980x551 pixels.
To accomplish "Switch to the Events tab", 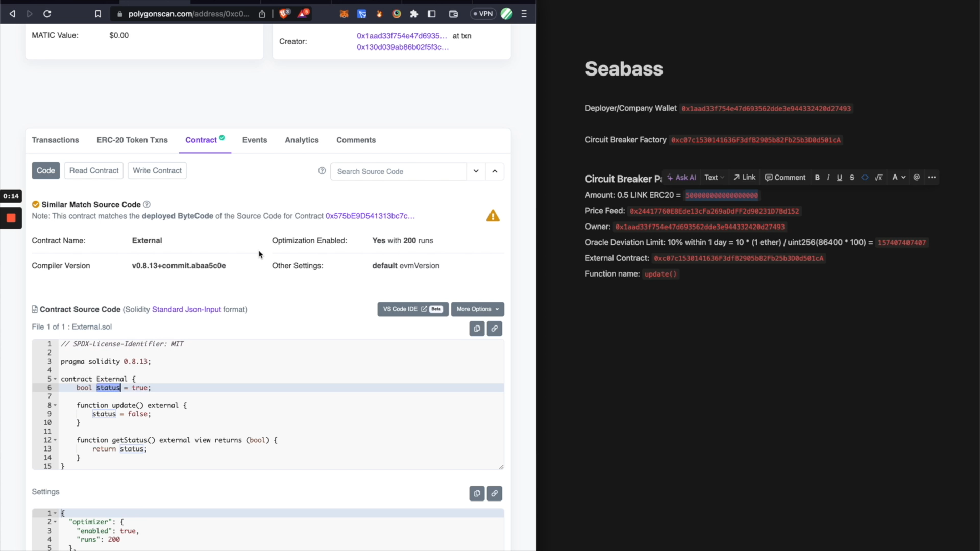I will 255,140.
